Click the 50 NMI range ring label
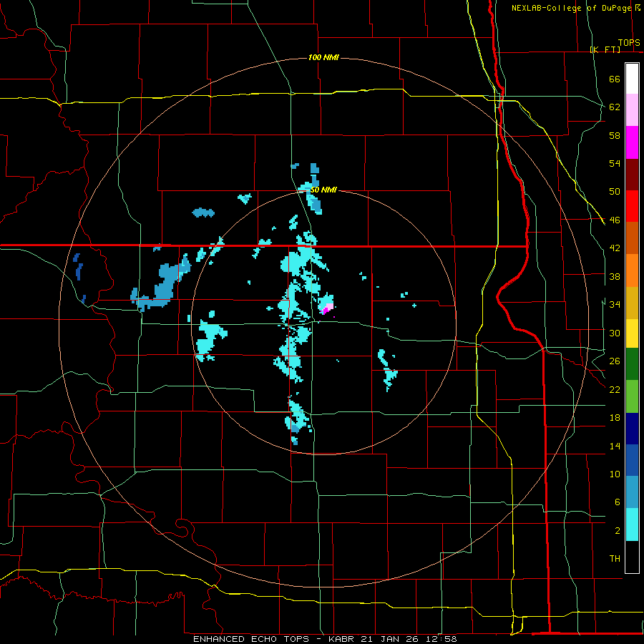644x644 pixels. point(323,190)
